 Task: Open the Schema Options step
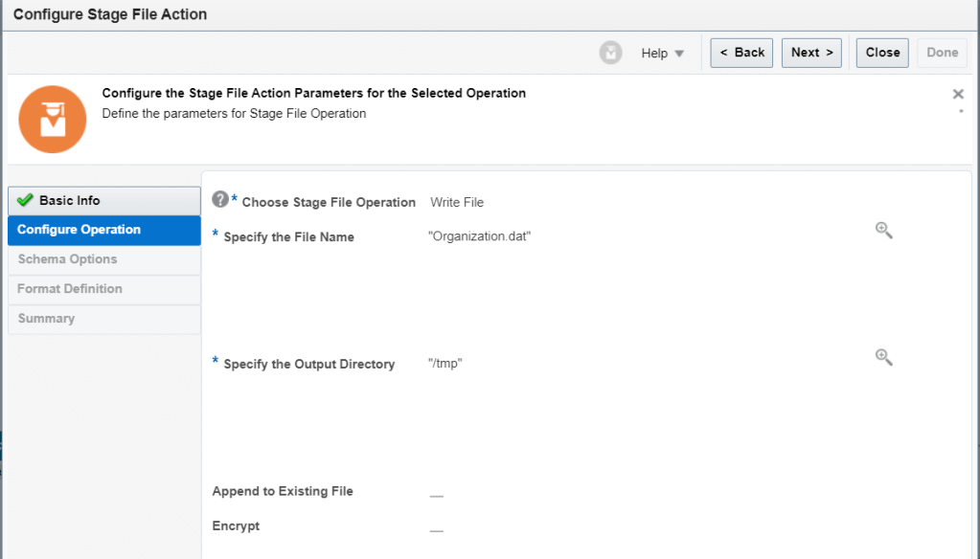click(x=103, y=259)
